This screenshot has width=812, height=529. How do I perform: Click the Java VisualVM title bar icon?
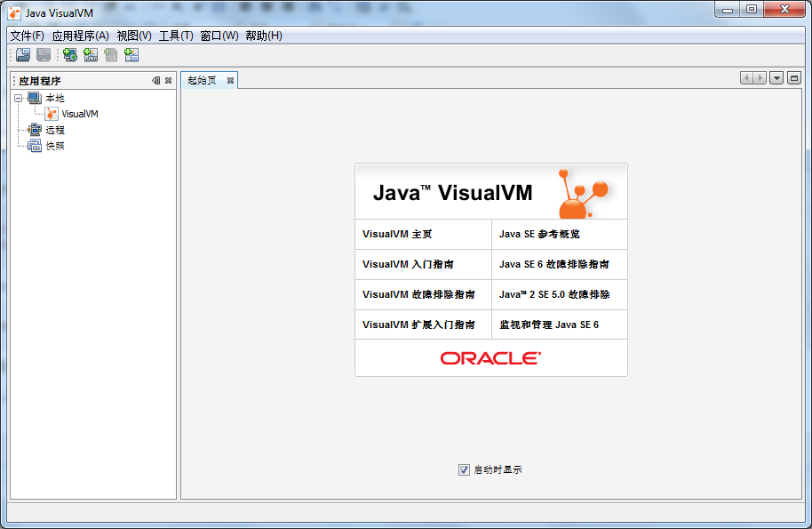click(x=15, y=13)
